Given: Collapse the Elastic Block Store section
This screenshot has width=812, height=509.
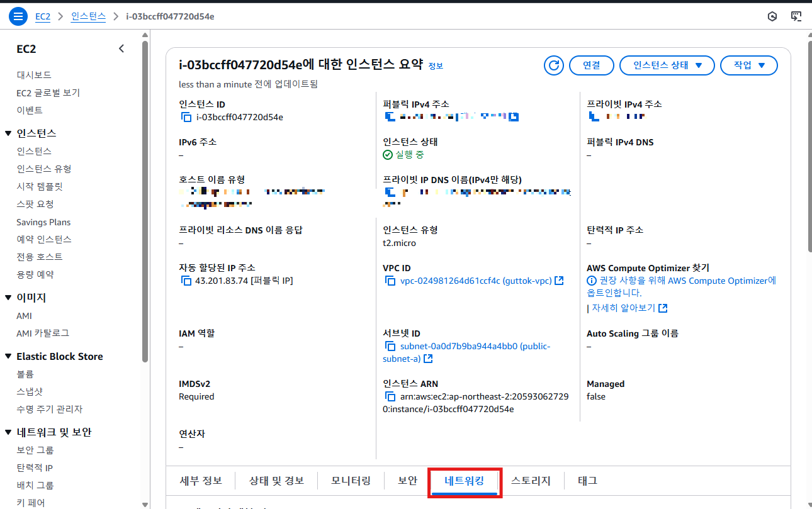Looking at the screenshot, I should point(8,356).
